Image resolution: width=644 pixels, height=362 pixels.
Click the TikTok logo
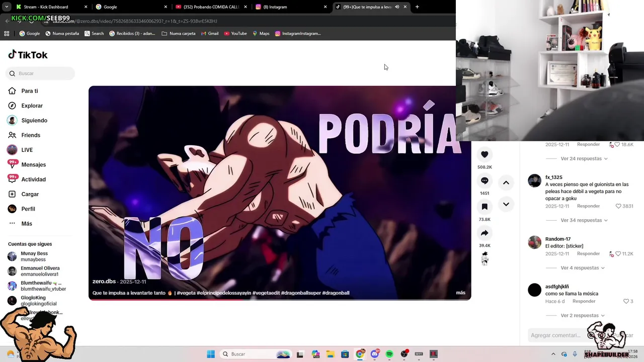click(28, 55)
